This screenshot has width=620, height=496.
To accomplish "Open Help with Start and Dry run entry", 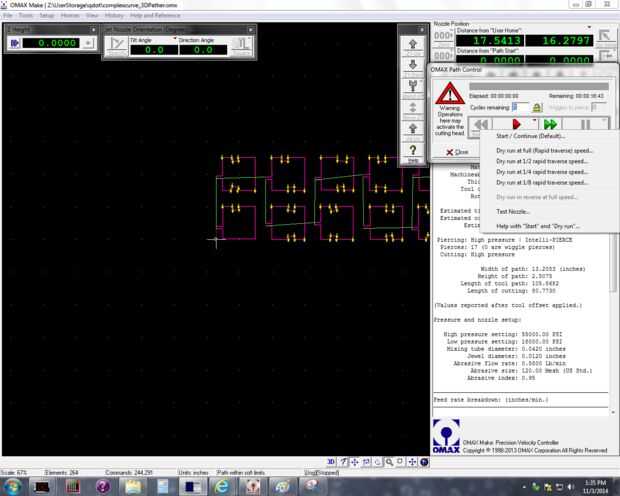I will [538, 226].
